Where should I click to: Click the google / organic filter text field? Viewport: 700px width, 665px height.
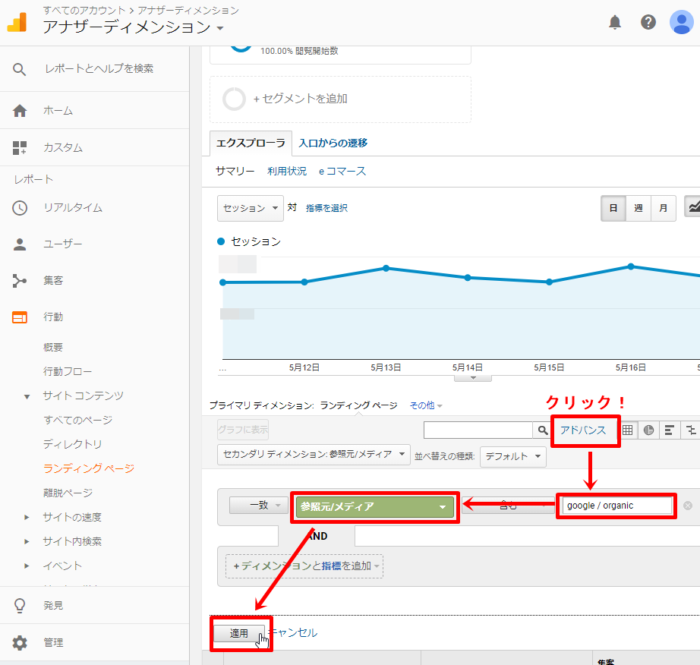[x=617, y=506]
